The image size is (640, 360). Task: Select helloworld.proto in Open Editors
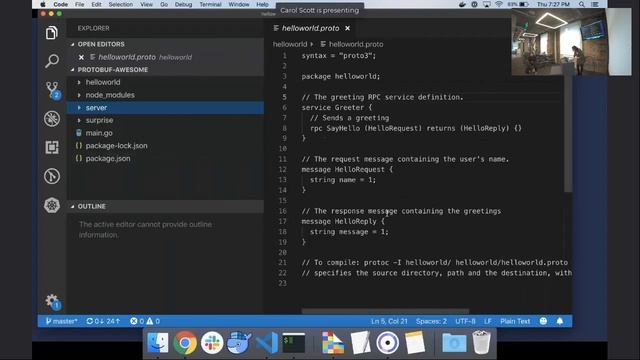click(165, 57)
